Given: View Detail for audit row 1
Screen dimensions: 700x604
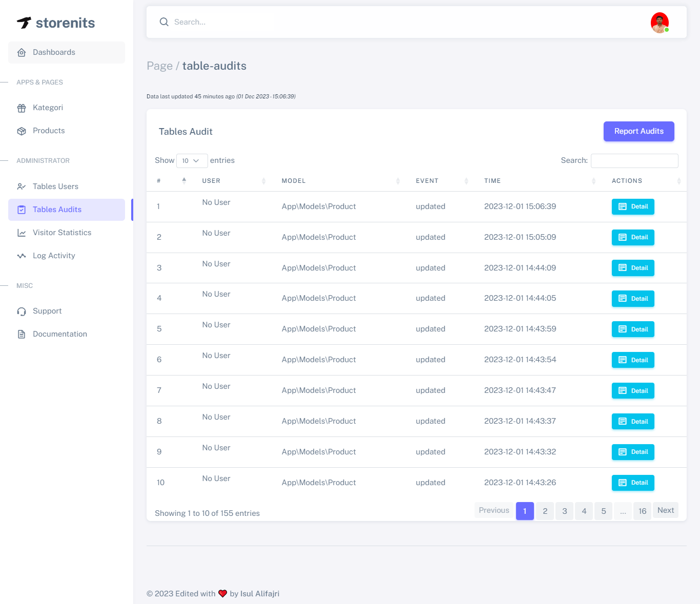Looking at the screenshot, I should click(x=633, y=206).
